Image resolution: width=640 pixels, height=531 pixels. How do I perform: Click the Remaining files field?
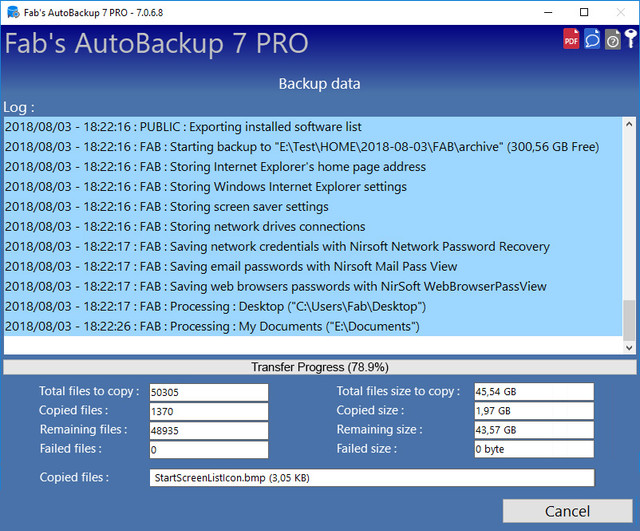coord(209,431)
